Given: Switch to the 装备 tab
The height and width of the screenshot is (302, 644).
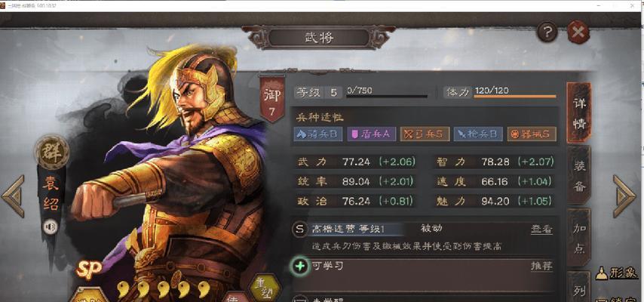Looking at the screenshot, I should pos(579,176).
